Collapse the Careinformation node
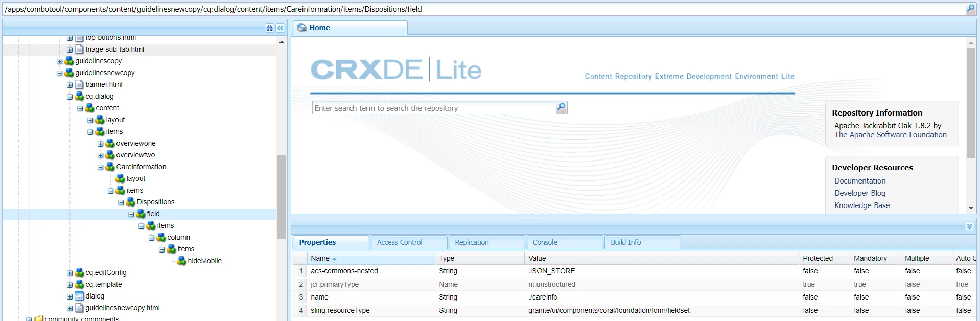The height and width of the screenshot is (321, 980). tap(100, 167)
